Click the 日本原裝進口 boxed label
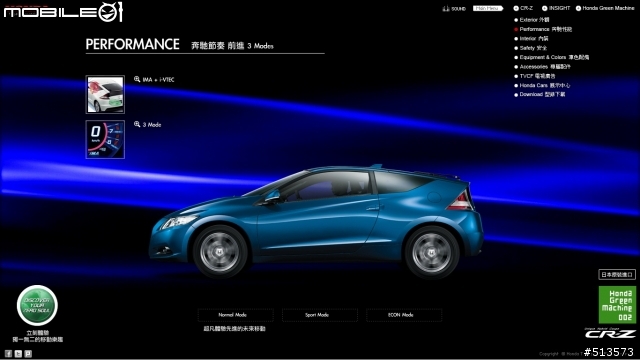The height and width of the screenshot is (360, 640). click(x=617, y=275)
